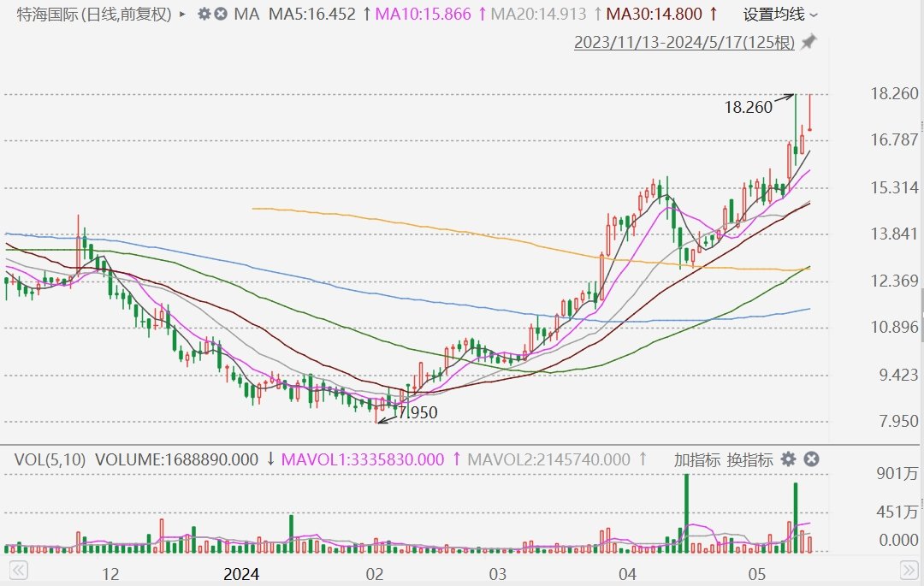The height and width of the screenshot is (586, 924).
Task: Remove the volume indicator panel
Action: click(x=811, y=459)
